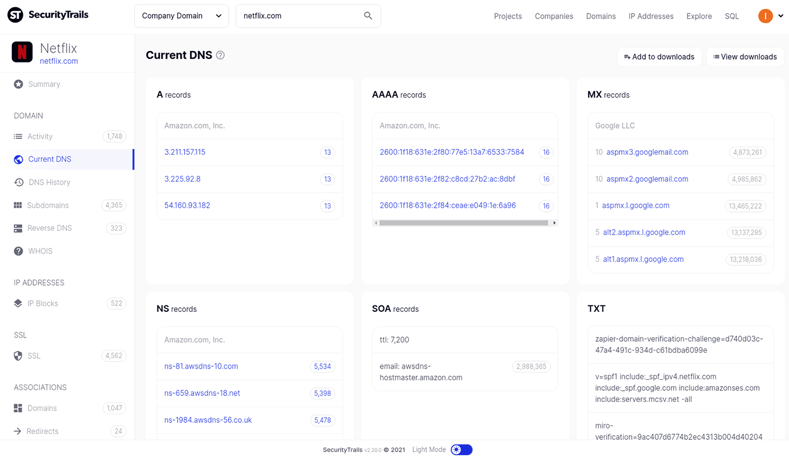The height and width of the screenshot is (458, 789).
Task: Open the Company Domain dropdown
Action: tap(181, 16)
